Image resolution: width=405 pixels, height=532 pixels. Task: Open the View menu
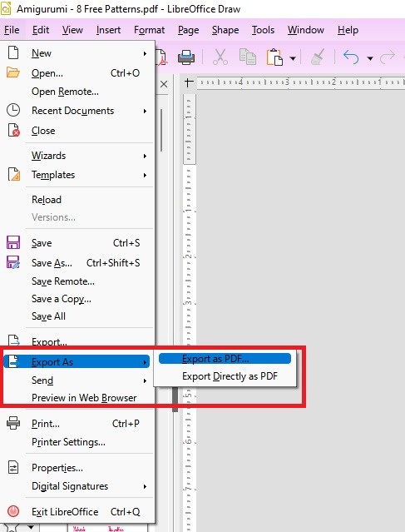[72, 30]
